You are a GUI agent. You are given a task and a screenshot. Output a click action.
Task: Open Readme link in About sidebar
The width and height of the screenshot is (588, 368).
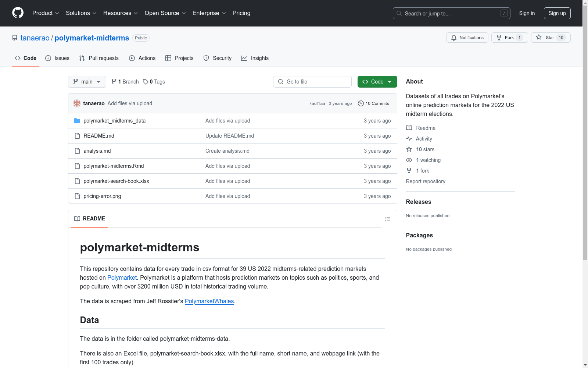point(421,128)
